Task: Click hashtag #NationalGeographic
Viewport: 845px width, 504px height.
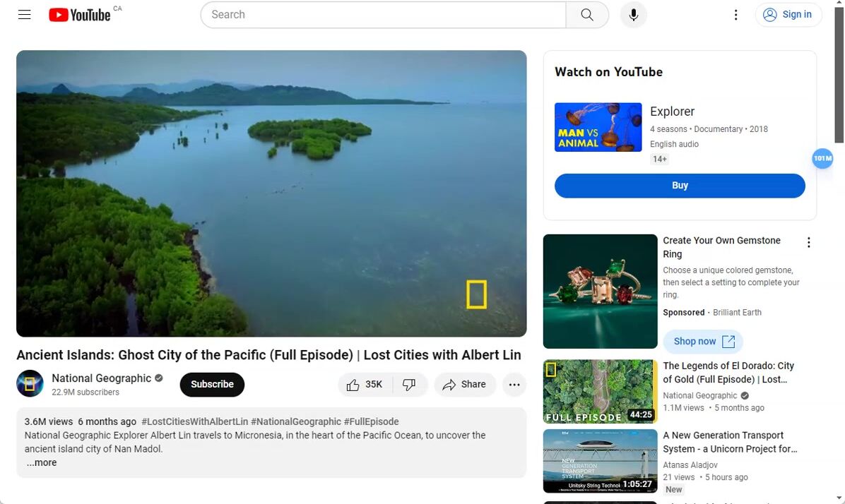Action: [x=296, y=421]
